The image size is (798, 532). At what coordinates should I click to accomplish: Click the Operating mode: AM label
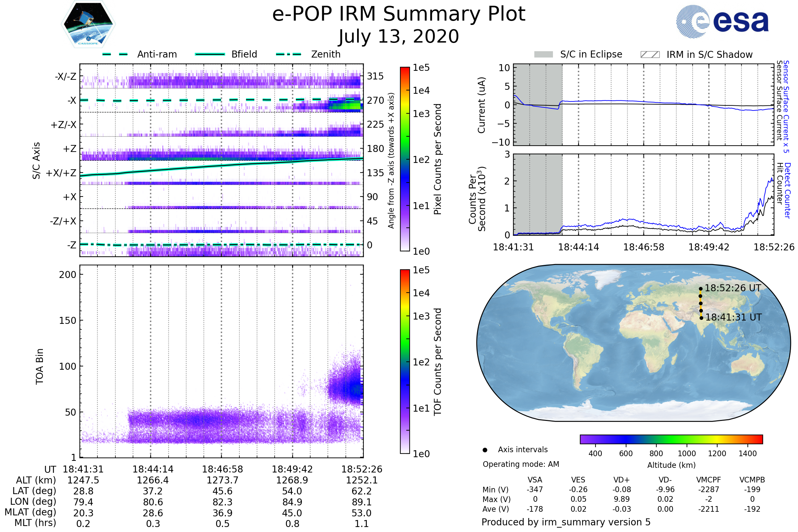pos(521,464)
